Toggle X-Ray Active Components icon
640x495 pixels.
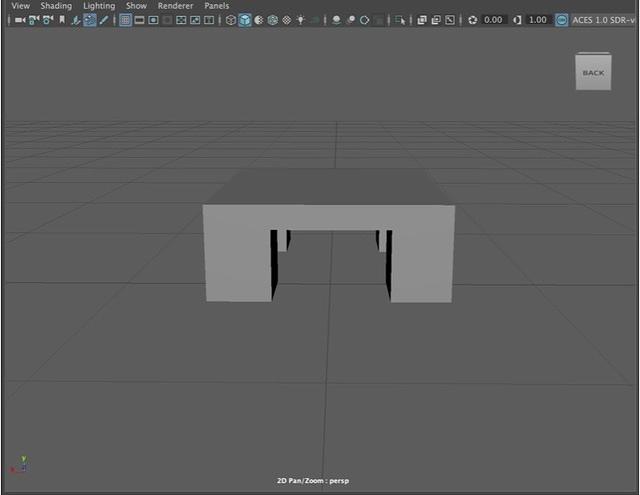(x=436, y=20)
